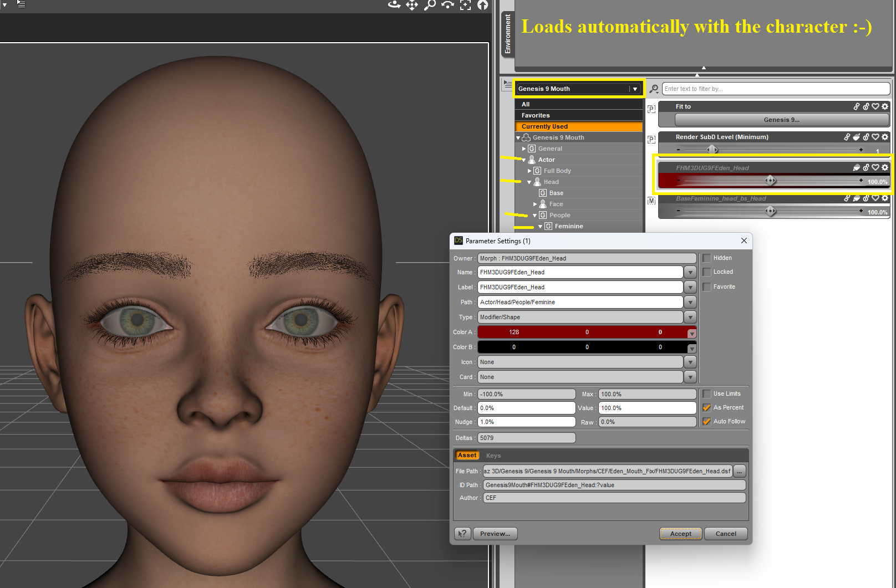Viewport: 896px width, 588px height.
Task: Click the help icon in Parameter Settings
Action: click(462, 534)
